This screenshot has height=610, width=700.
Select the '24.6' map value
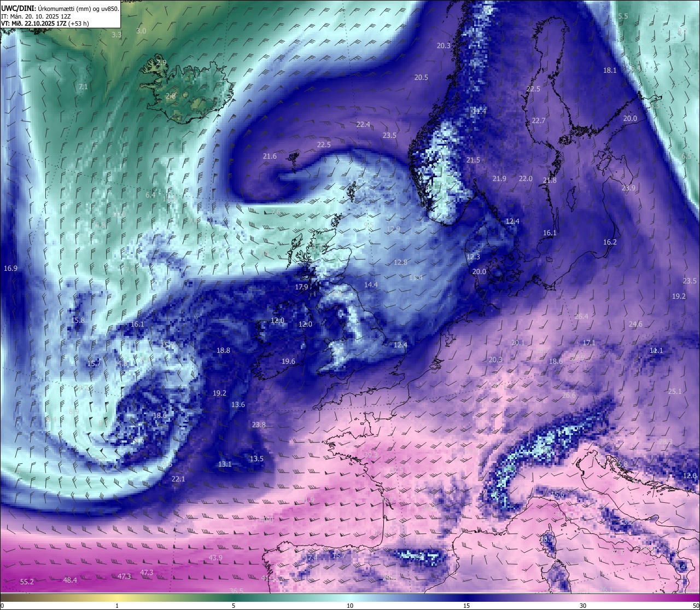coord(635,324)
